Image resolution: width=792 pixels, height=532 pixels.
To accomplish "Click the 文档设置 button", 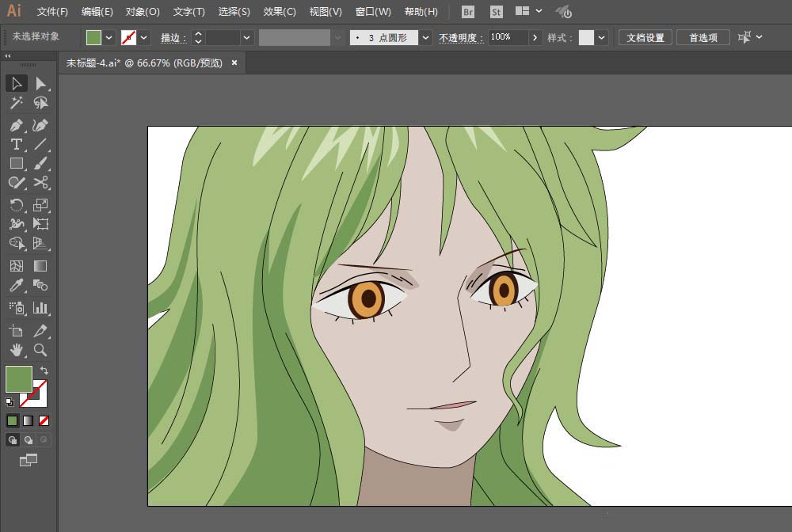I will pyautogui.click(x=645, y=37).
